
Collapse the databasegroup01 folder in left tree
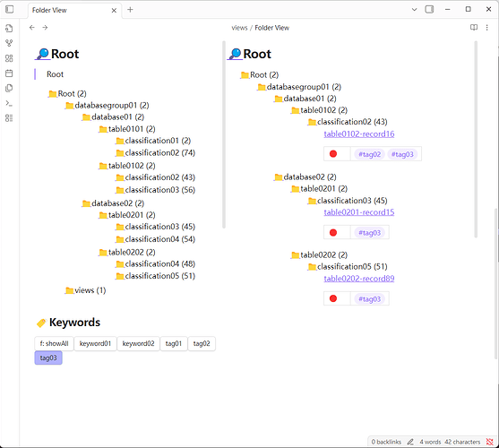coord(107,106)
